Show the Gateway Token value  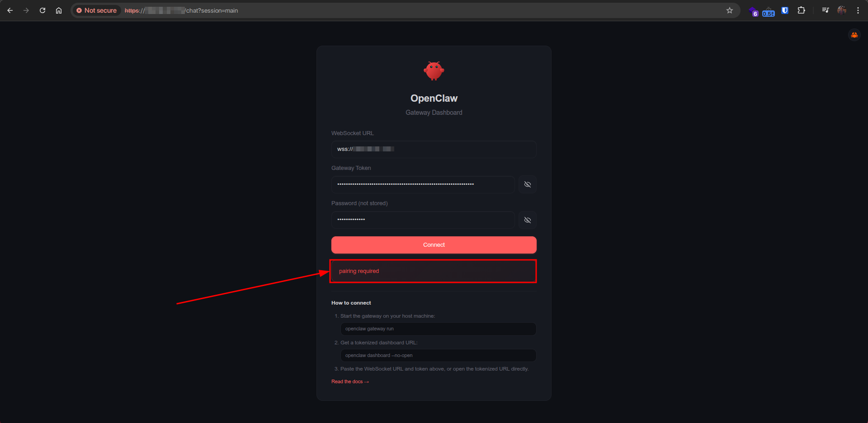pos(527,184)
